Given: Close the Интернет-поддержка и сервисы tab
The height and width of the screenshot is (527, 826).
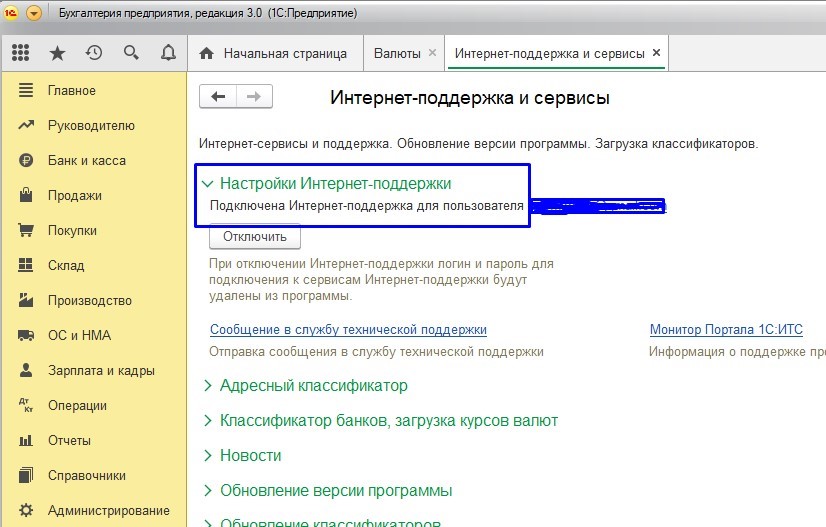Looking at the screenshot, I should 656,53.
